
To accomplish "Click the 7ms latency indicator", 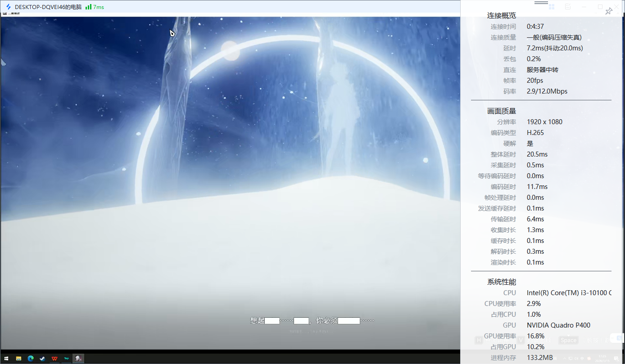I will [x=99, y=7].
